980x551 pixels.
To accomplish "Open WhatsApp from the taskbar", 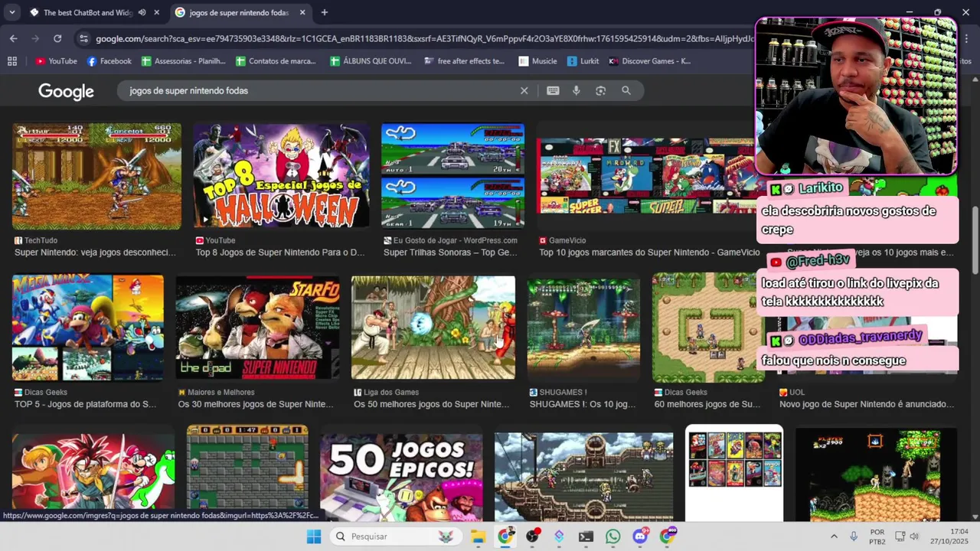I will click(x=612, y=536).
